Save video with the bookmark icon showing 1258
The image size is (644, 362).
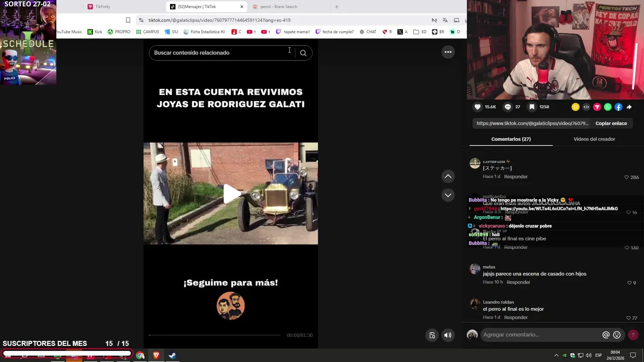(532, 107)
